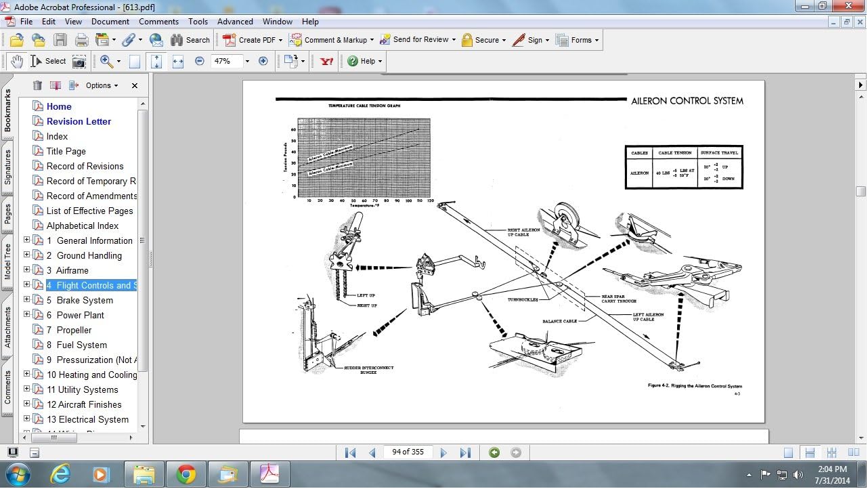
Task: Click the minus Zoom Out button
Action: click(199, 61)
